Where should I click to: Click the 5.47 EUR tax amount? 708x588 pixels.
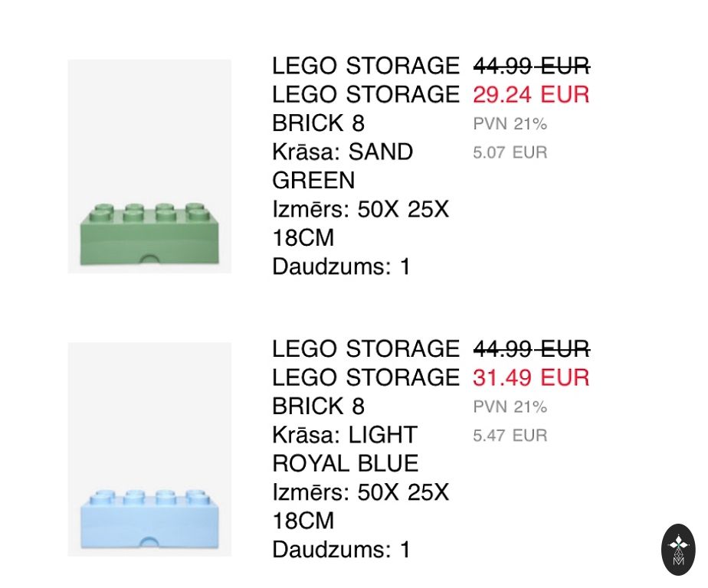(510, 436)
